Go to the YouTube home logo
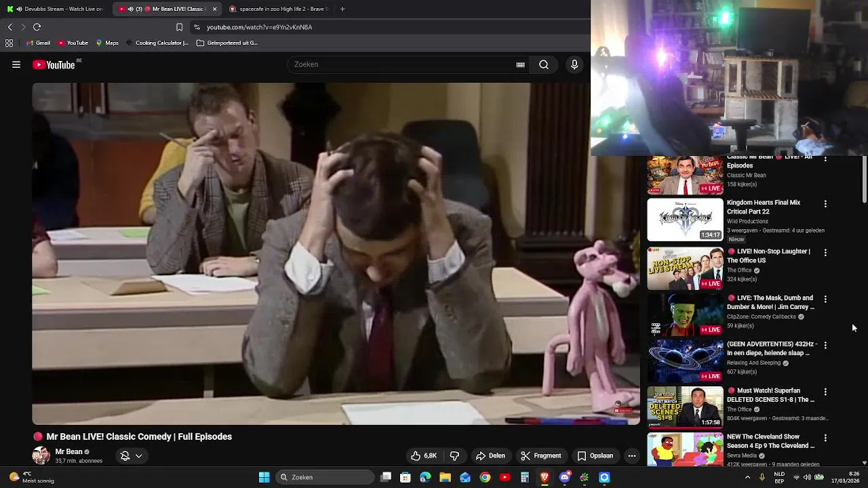 coord(54,64)
